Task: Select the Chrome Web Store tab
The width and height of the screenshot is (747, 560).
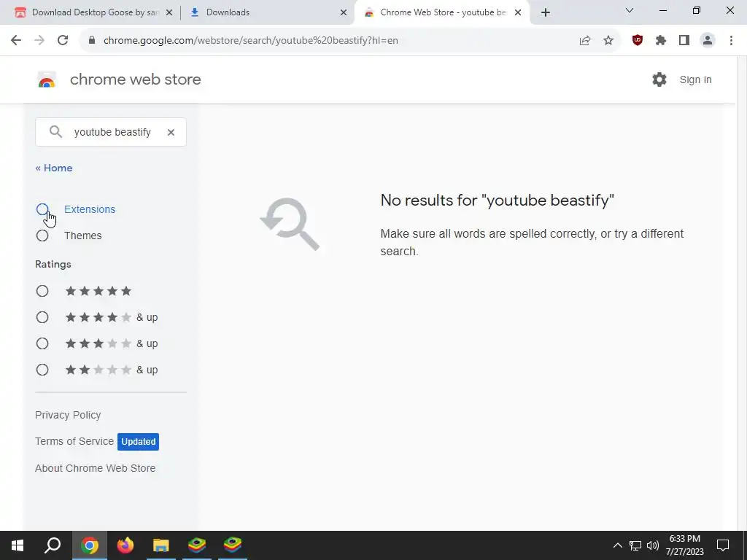Action: (441, 13)
